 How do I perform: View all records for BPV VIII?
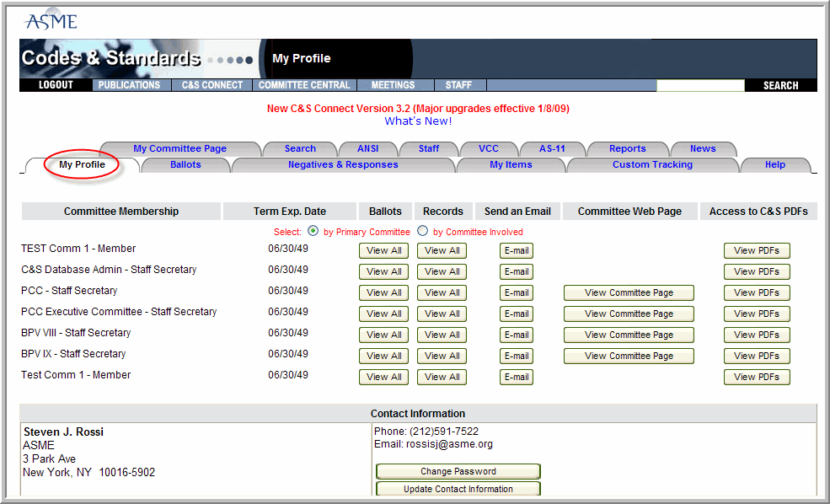click(442, 335)
